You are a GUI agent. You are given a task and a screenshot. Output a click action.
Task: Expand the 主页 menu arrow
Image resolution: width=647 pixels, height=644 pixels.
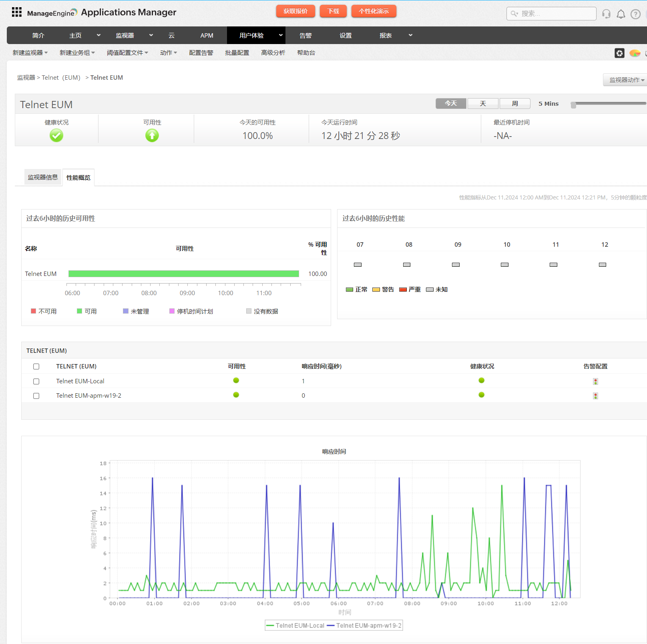(x=98, y=35)
